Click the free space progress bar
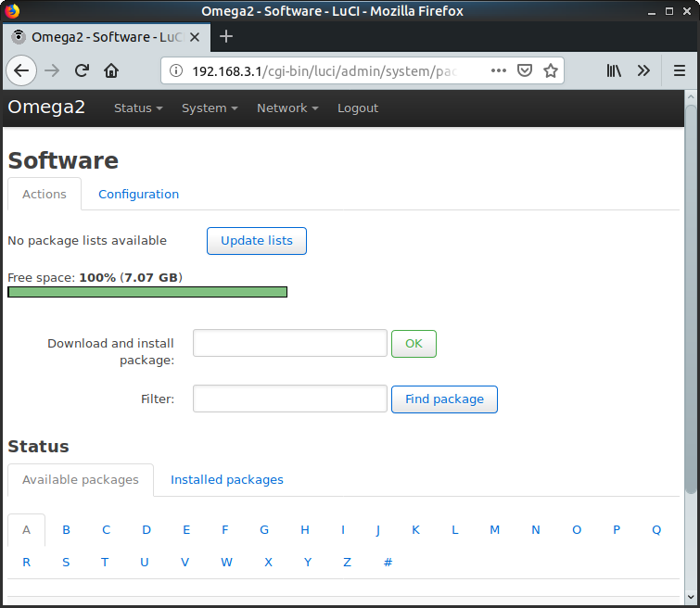This screenshot has width=700, height=608. click(147, 292)
